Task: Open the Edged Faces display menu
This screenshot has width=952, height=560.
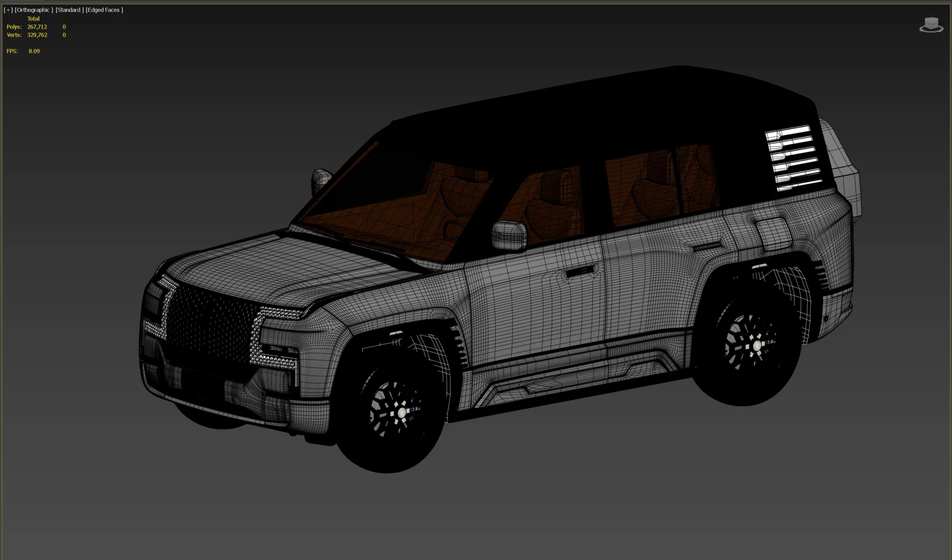Action: pyautogui.click(x=104, y=10)
